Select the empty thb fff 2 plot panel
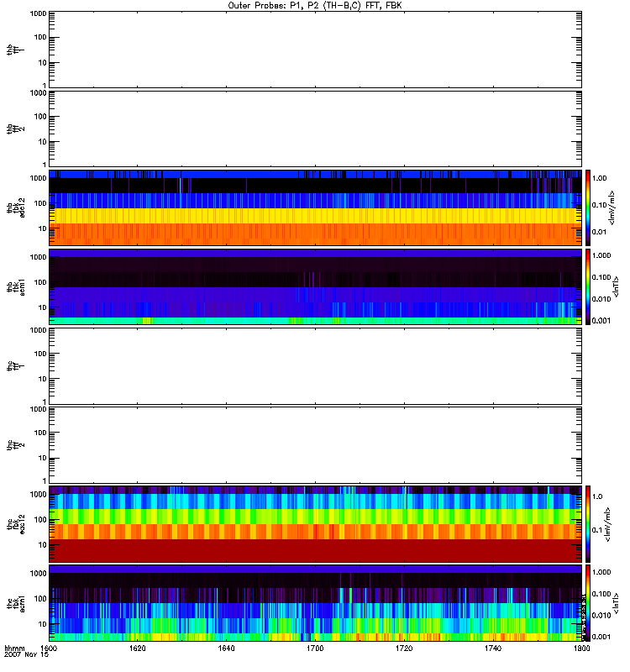630x672 pixels. (x=315, y=129)
